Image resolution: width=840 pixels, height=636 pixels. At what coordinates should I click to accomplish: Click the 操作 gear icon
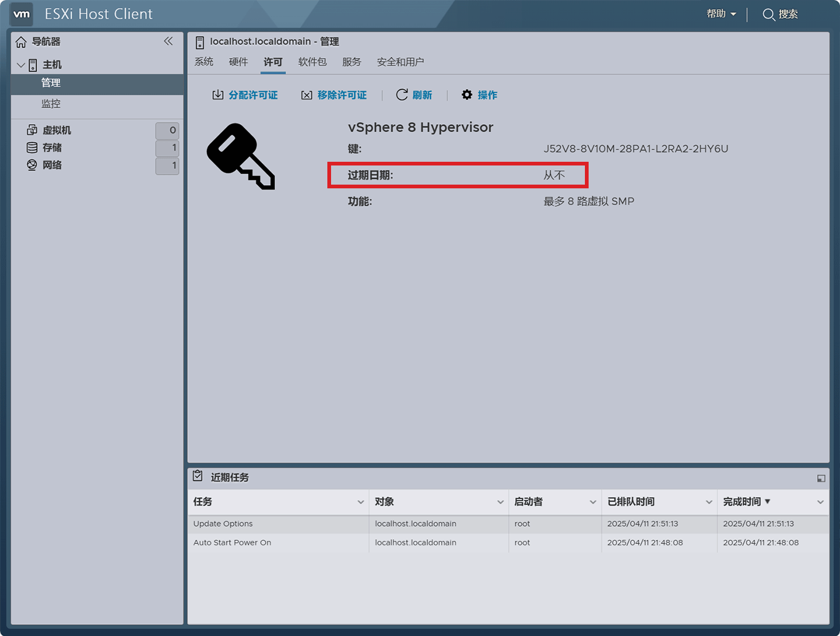[467, 94]
